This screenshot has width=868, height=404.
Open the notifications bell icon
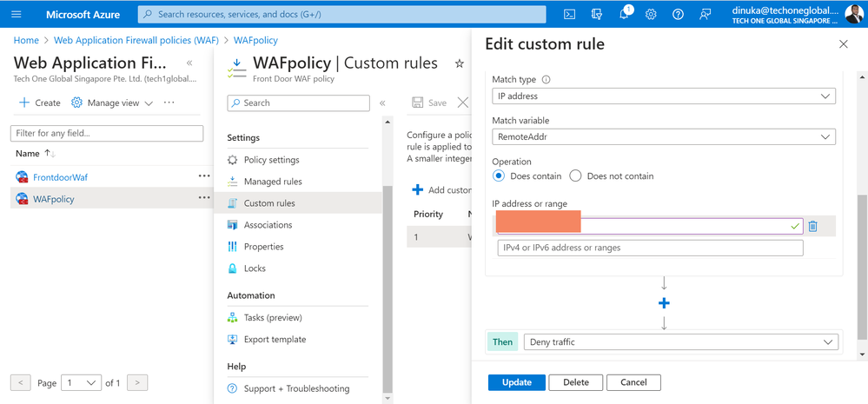coord(624,15)
